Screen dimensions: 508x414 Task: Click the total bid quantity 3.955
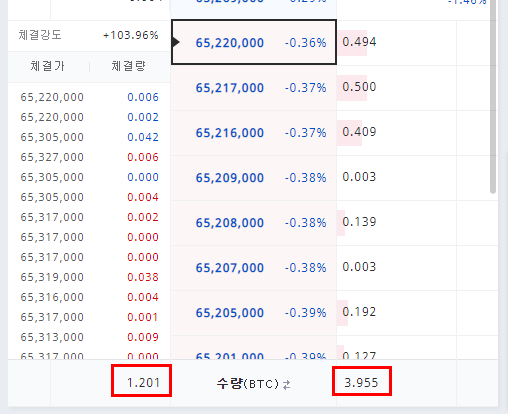click(x=361, y=382)
